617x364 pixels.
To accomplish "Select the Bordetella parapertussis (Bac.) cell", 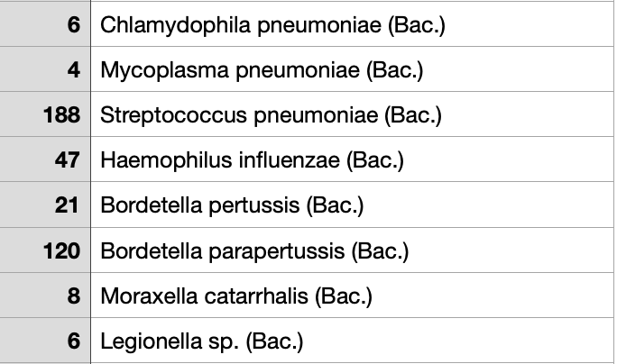I will pos(352,250).
